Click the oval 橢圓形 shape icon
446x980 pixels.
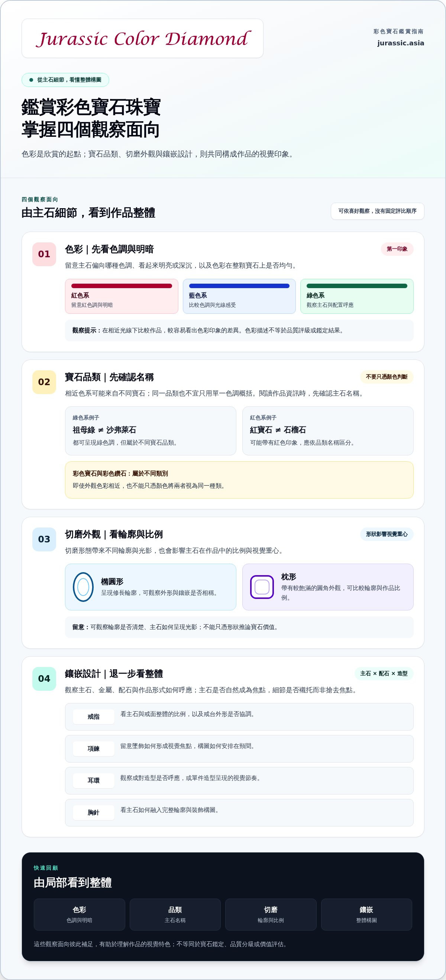pos(83,587)
